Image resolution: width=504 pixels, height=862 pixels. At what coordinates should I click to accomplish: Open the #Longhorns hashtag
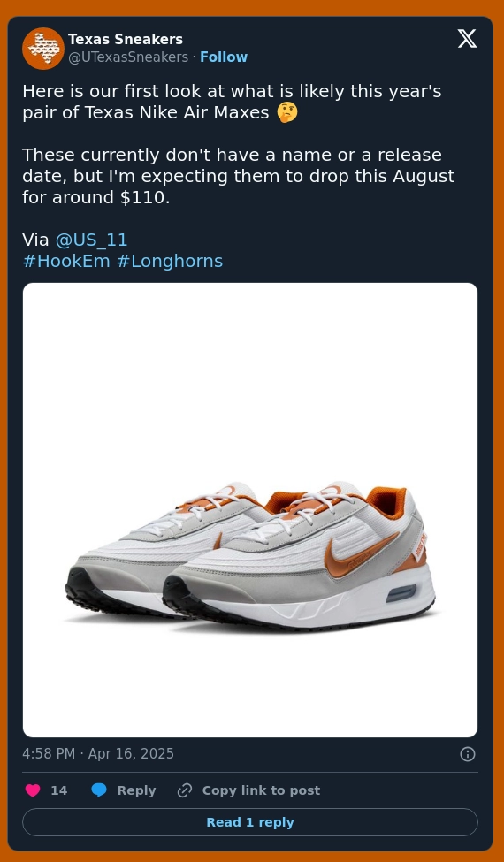pos(170,261)
